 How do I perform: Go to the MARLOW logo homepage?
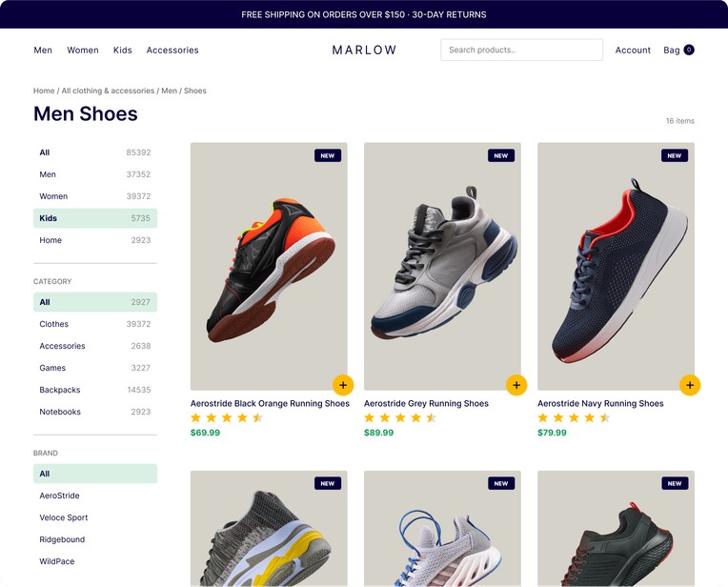pos(364,51)
